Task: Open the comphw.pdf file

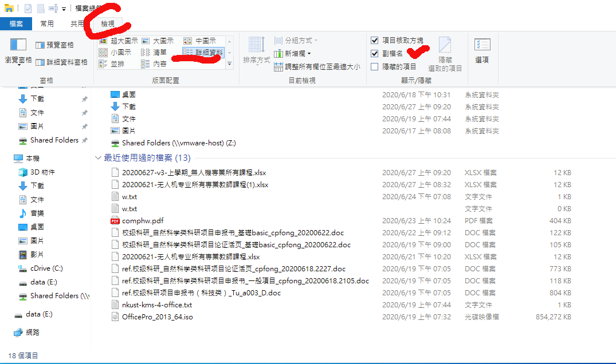Action: [x=142, y=221]
